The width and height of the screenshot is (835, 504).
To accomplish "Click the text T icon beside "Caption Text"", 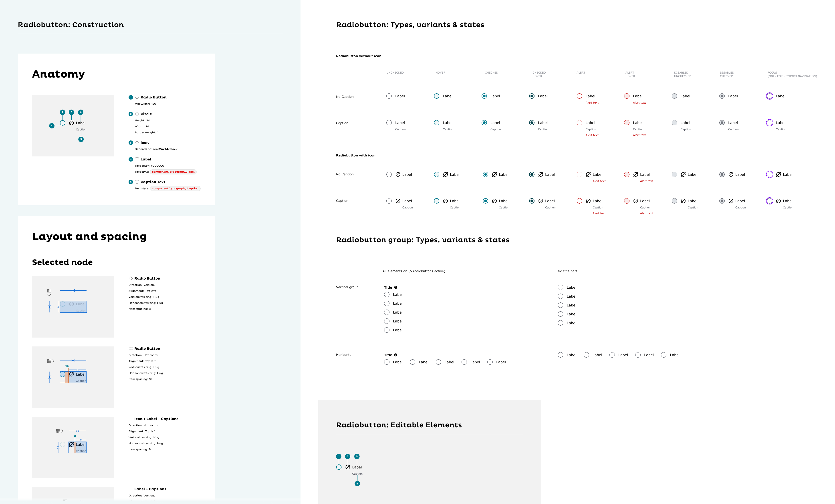I will (x=137, y=182).
